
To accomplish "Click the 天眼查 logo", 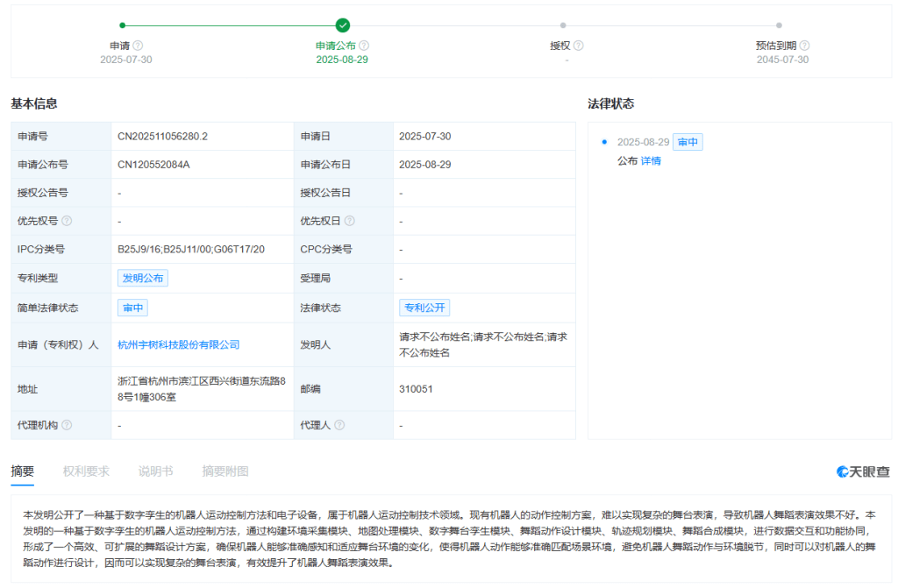I will [x=863, y=471].
